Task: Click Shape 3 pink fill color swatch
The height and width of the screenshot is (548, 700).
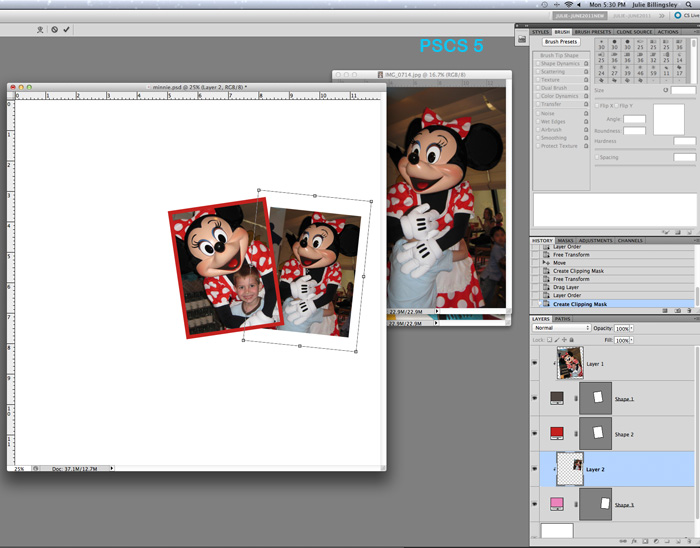Action: [x=557, y=504]
